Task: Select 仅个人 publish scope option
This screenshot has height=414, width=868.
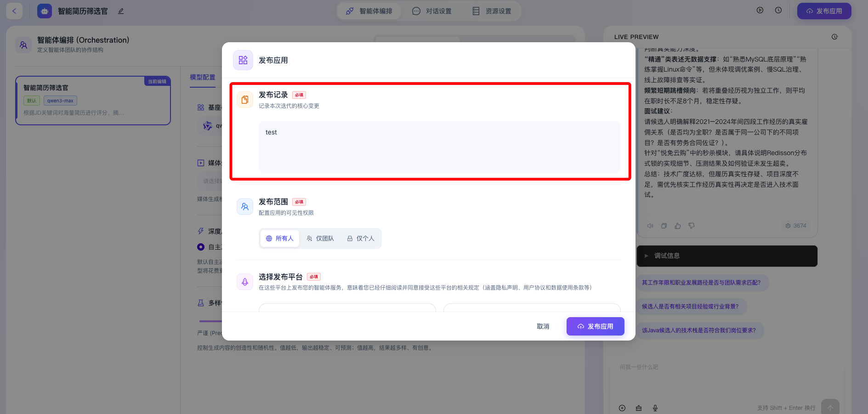Action: [361, 239]
